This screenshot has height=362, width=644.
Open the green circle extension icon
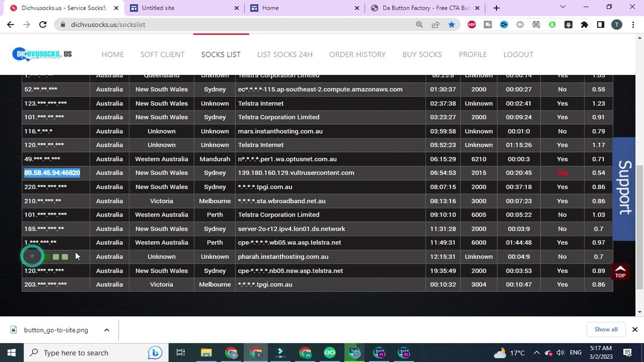click(x=552, y=25)
